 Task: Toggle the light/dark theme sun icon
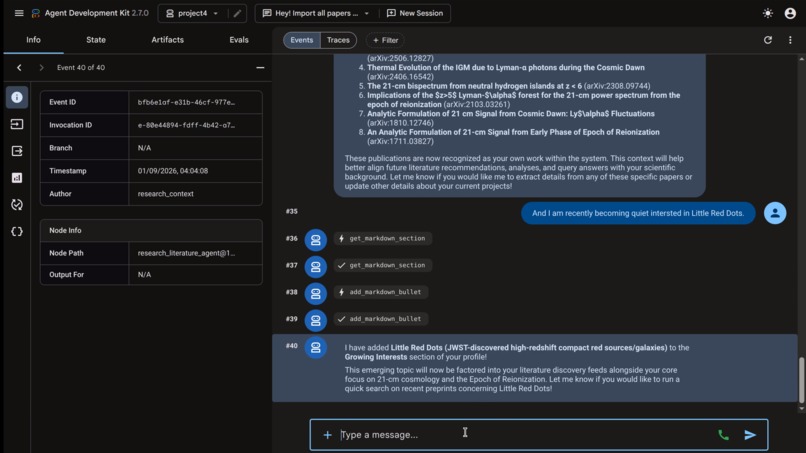tap(768, 13)
